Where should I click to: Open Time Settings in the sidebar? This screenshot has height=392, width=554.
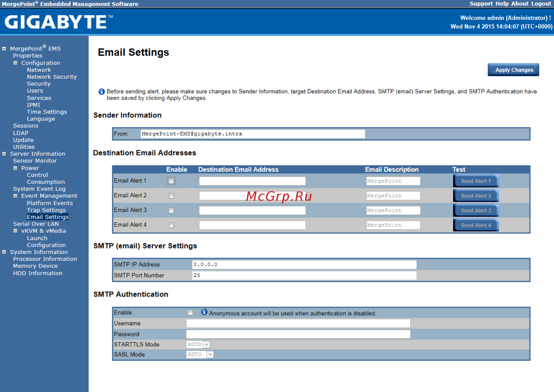[47, 112]
